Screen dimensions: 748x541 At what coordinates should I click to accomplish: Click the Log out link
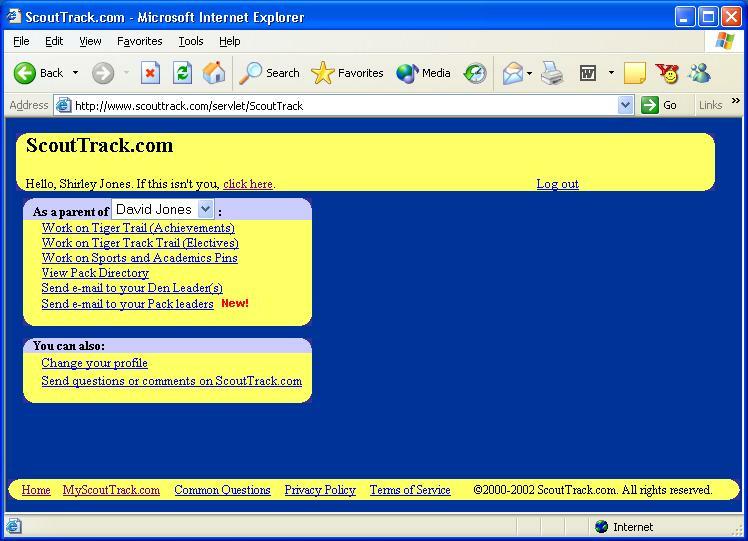[558, 184]
